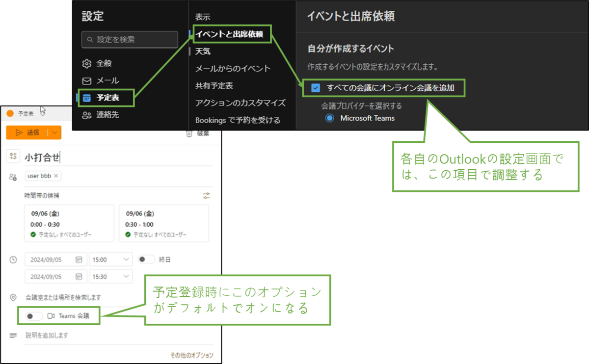Open その他のオプション more options link
The width and height of the screenshot is (589, 364).
(192, 356)
